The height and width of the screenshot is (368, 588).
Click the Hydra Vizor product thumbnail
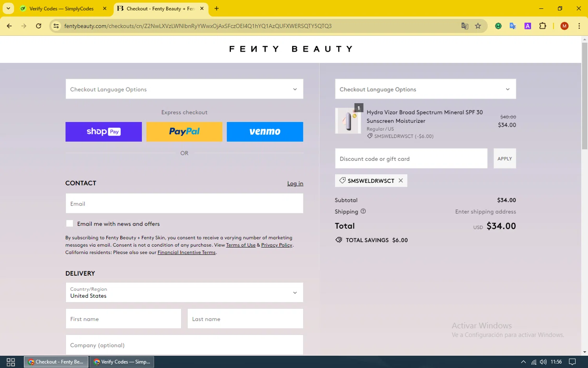(x=348, y=121)
